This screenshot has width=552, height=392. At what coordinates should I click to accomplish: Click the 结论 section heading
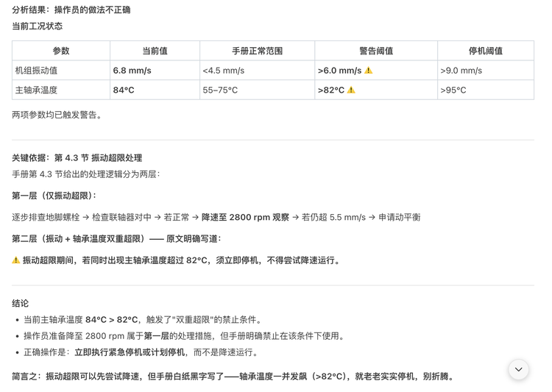pos(21,303)
